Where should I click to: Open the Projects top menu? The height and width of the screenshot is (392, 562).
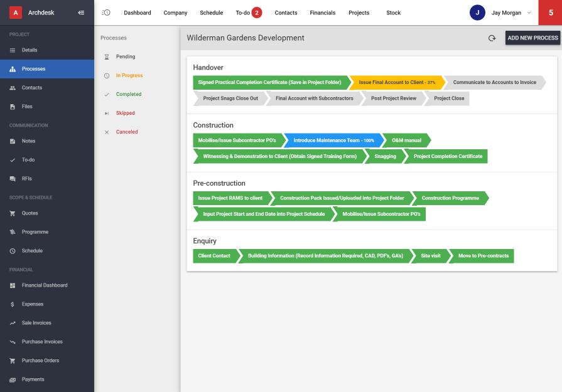(359, 13)
